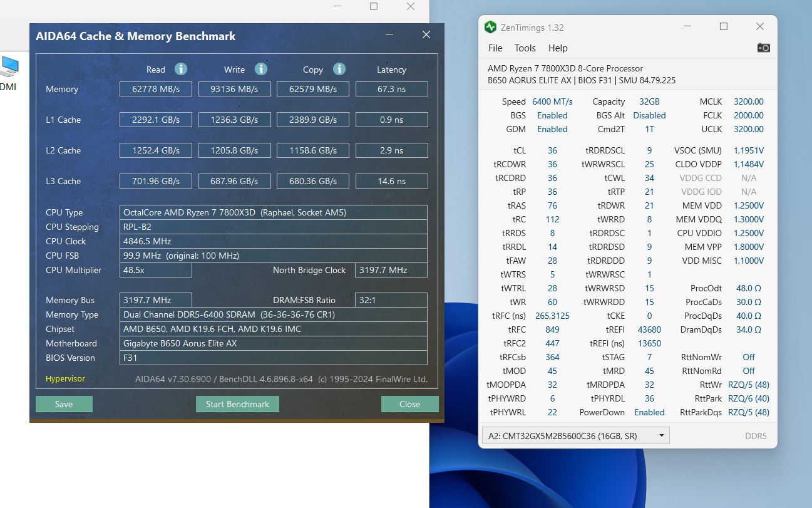Screen dimensions: 812x508
Task: Click the North Bridge Clock value 3197.7 MHz
Action: [x=391, y=270]
